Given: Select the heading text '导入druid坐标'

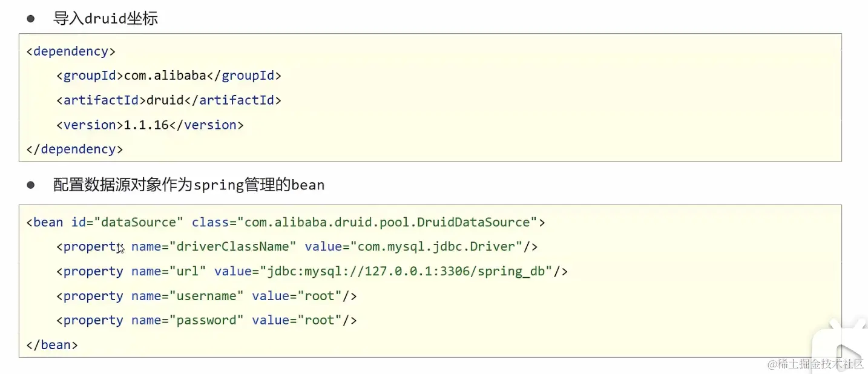Looking at the screenshot, I should pos(105,18).
